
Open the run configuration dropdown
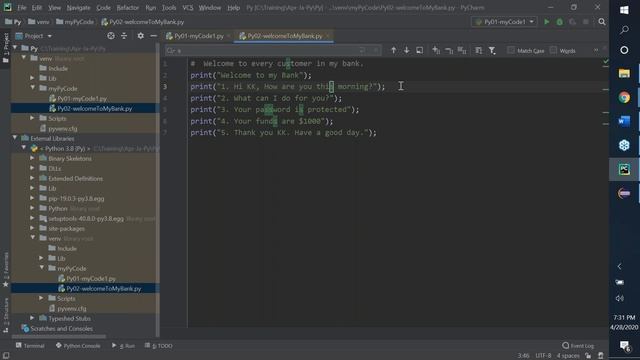504,22
